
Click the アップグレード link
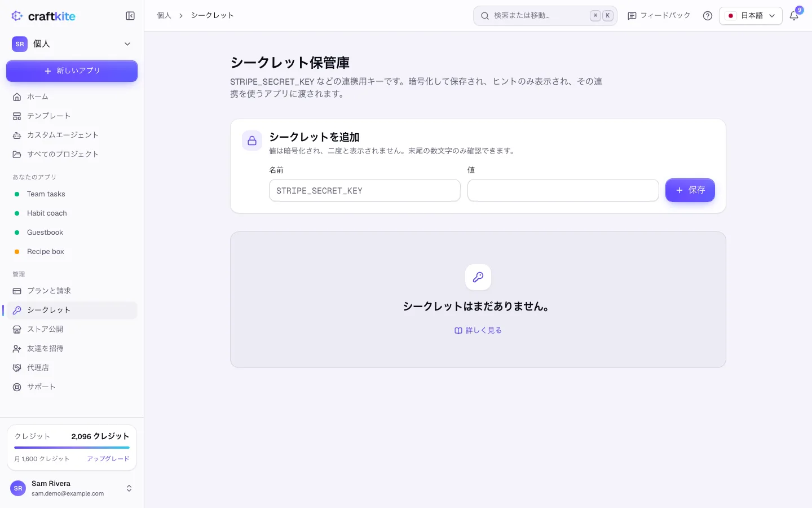[x=108, y=459]
